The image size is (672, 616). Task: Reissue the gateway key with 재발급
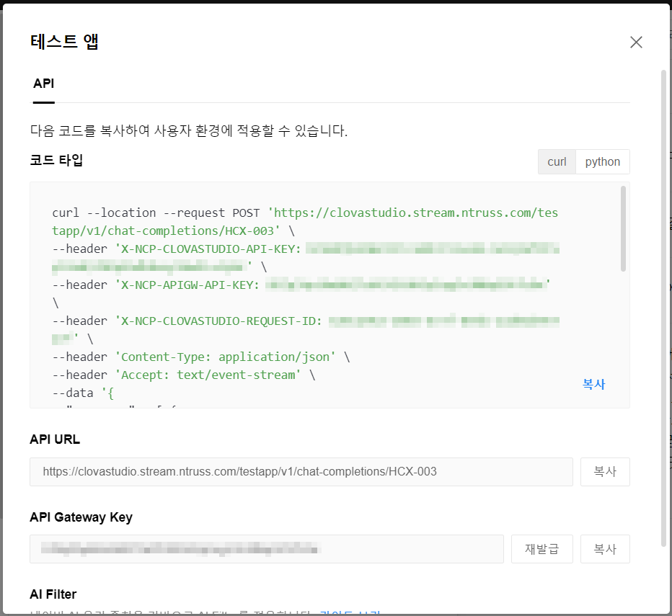click(x=542, y=549)
